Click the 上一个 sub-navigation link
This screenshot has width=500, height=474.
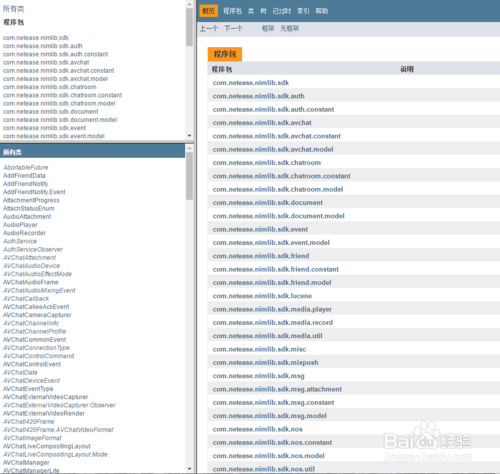coord(209,28)
